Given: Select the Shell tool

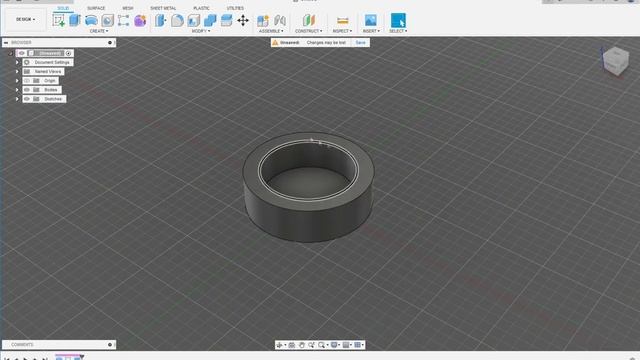Looking at the screenshot, I should point(193,20).
